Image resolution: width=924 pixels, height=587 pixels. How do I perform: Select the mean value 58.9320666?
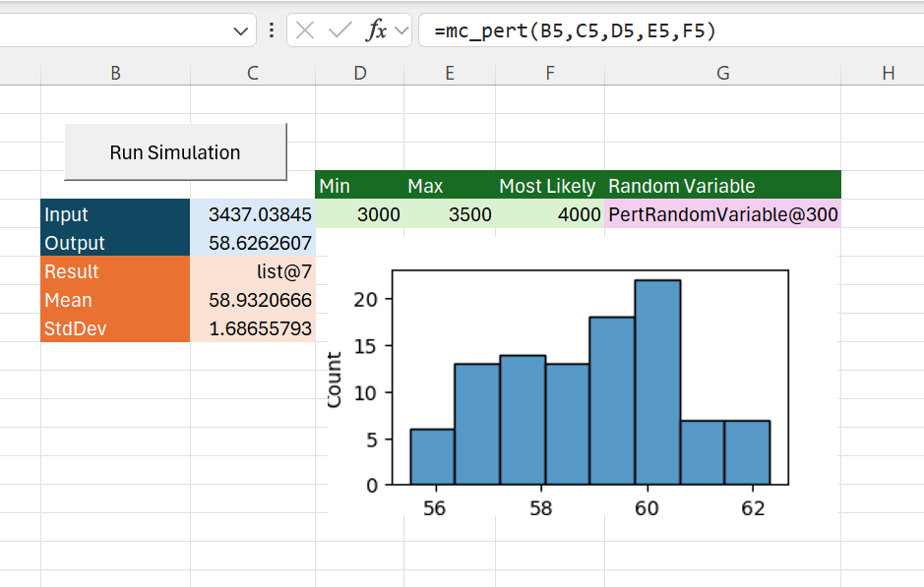[253, 299]
